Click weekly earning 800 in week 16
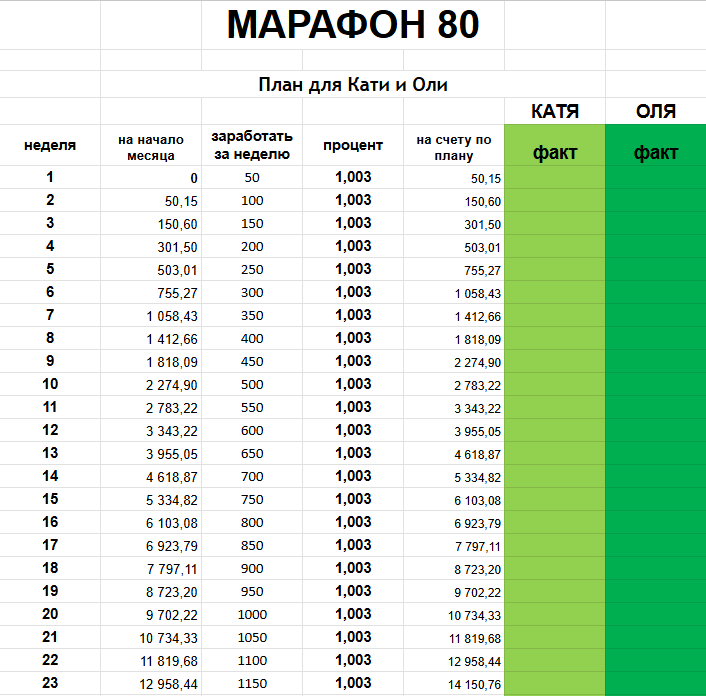Viewport: 706px width, 696px height. (252, 522)
